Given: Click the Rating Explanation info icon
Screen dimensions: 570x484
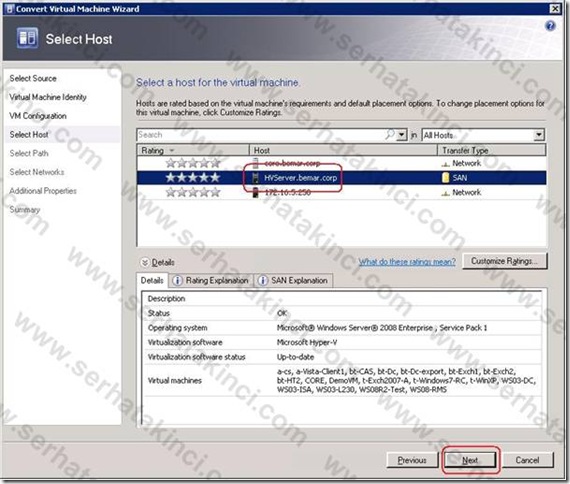Looking at the screenshot, I should click(x=177, y=280).
